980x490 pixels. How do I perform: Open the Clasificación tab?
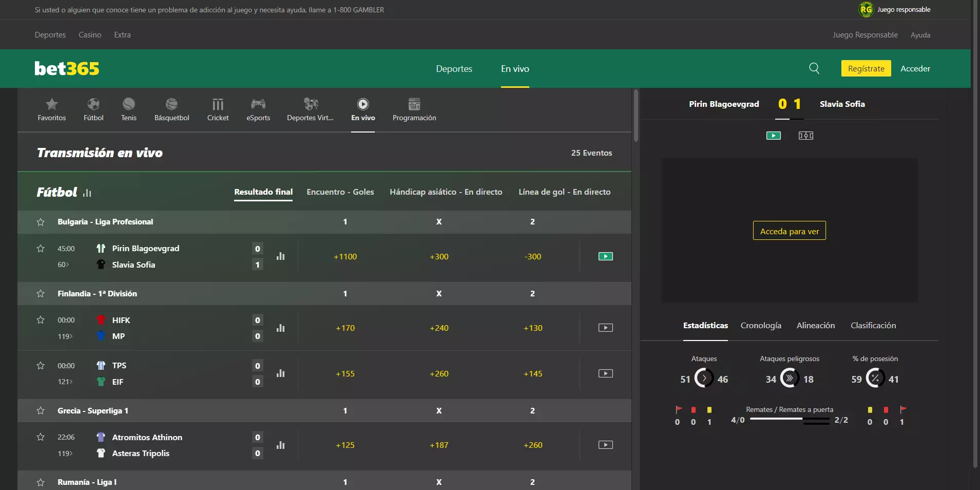pos(873,326)
